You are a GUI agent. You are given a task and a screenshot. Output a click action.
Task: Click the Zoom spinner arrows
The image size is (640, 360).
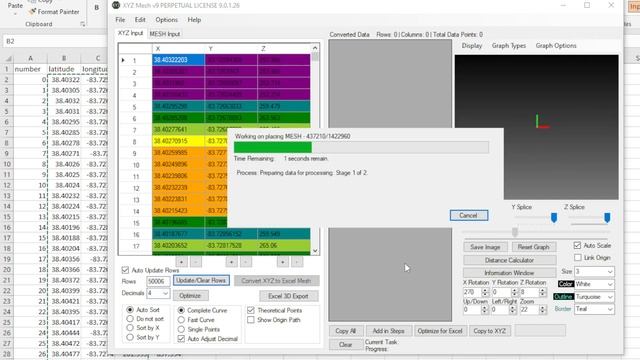point(542,310)
